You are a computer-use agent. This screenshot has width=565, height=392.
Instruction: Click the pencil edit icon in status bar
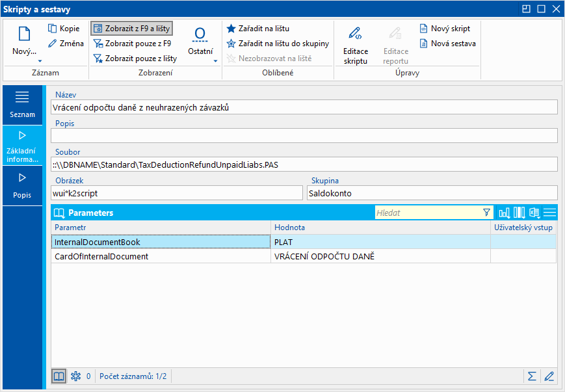click(x=549, y=376)
